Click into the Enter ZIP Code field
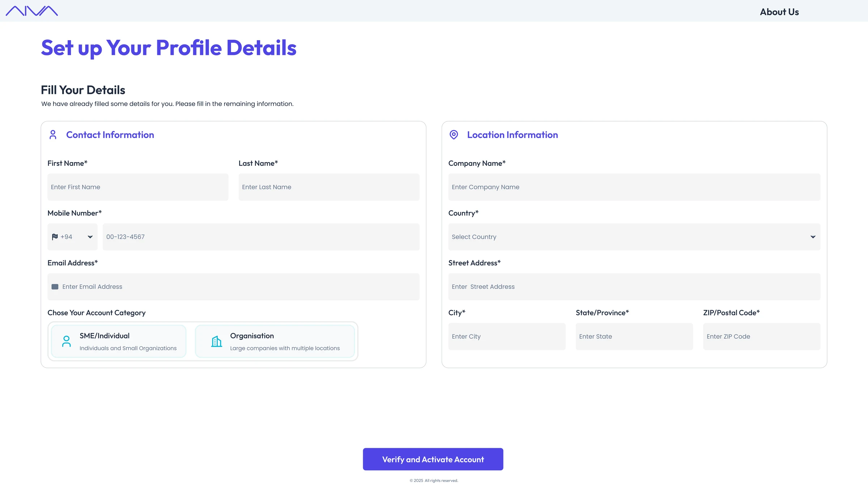Screen dimensions: 868x488 pyautogui.click(x=761, y=336)
